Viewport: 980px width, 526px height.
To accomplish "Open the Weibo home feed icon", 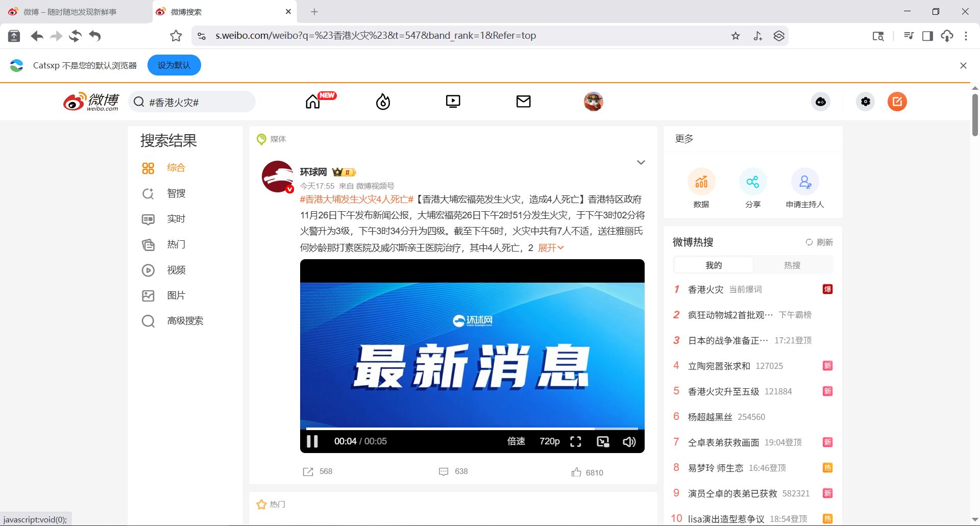I will (313, 102).
